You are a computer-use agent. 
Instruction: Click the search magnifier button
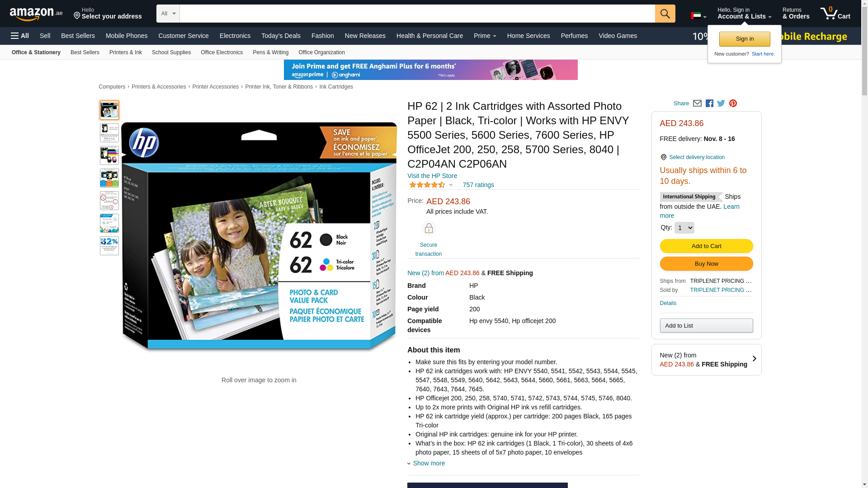[665, 14]
